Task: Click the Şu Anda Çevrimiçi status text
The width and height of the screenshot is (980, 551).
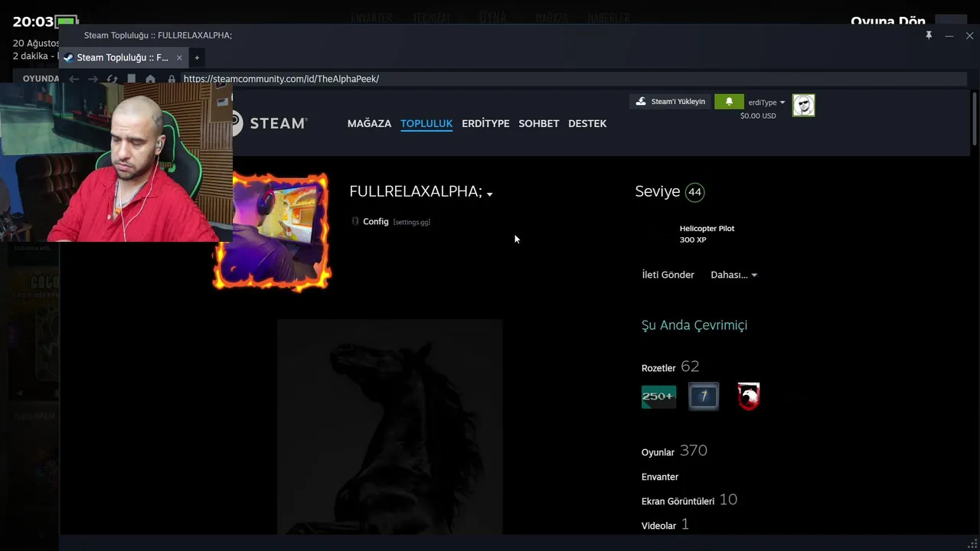Action: pyautogui.click(x=694, y=325)
